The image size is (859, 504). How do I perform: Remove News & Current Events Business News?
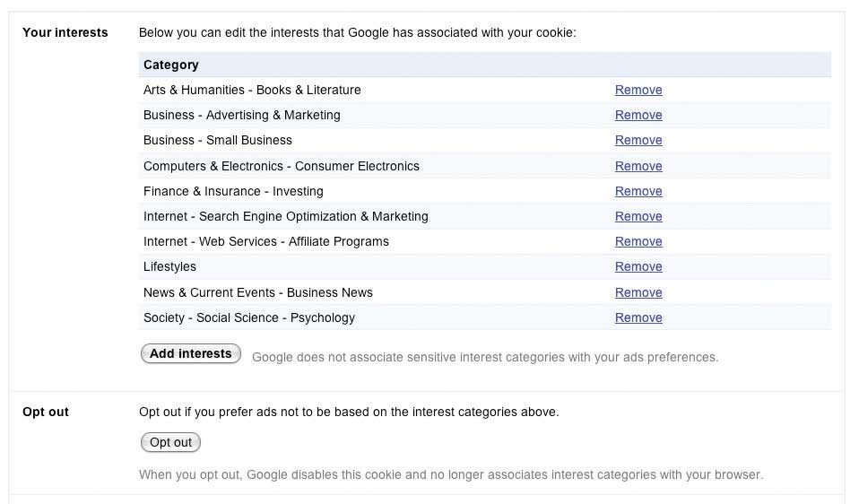click(638, 292)
